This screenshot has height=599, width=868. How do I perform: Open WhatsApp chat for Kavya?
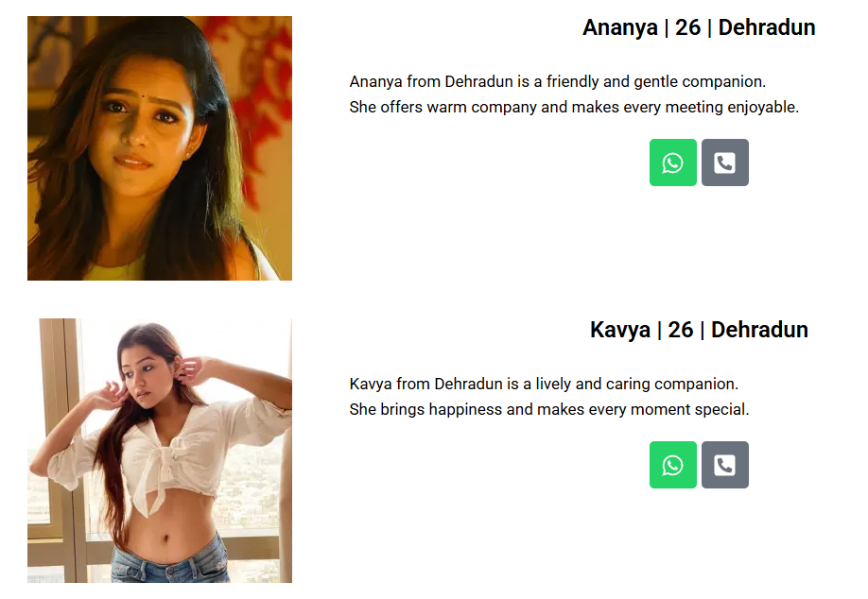(672, 465)
